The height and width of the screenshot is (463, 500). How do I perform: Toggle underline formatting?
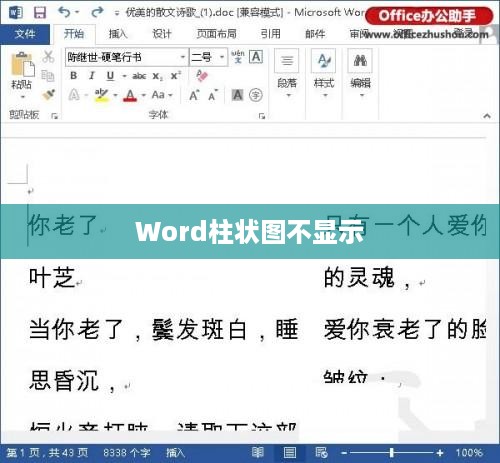pyautogui.click(x=110, y=76)
